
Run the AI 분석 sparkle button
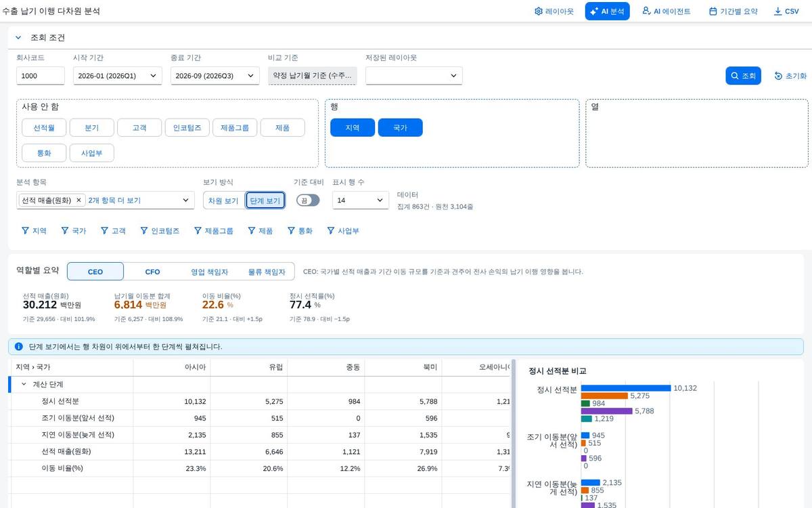(x=607, y=12)
